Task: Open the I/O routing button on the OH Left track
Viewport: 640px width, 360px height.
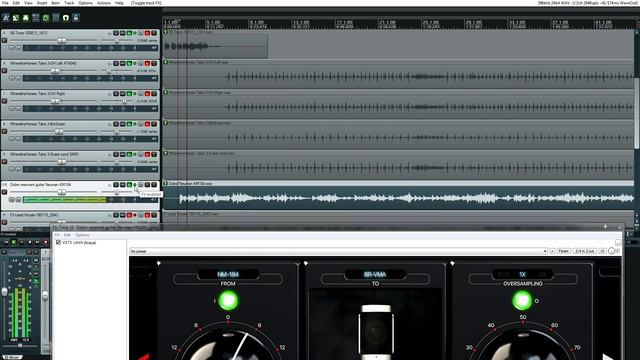Action: point(116,64)
